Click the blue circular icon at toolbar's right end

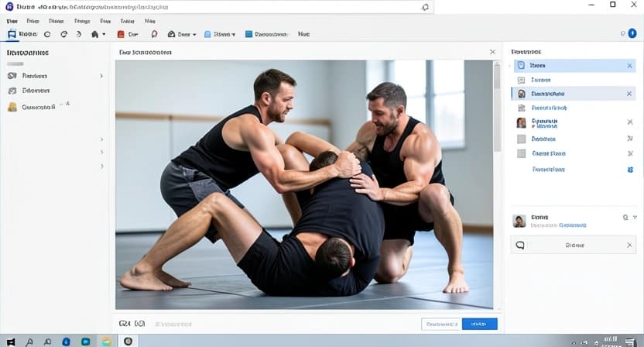632,34
